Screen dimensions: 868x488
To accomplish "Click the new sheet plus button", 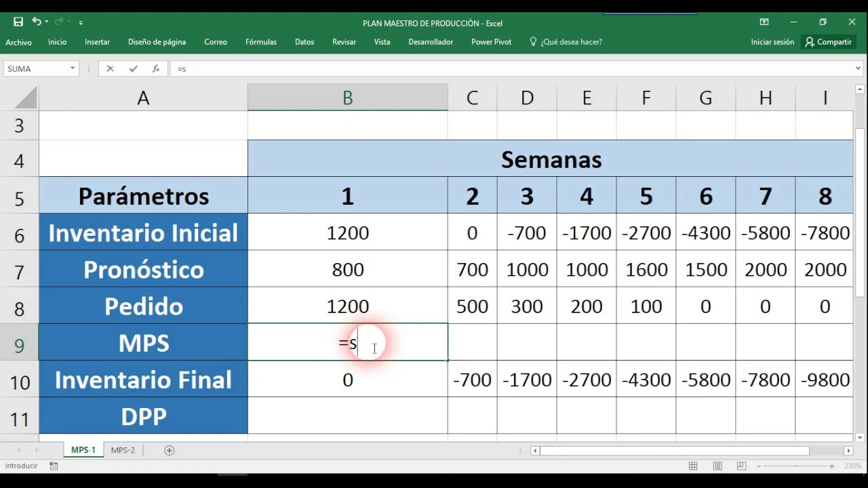I will tap(169, 449).
